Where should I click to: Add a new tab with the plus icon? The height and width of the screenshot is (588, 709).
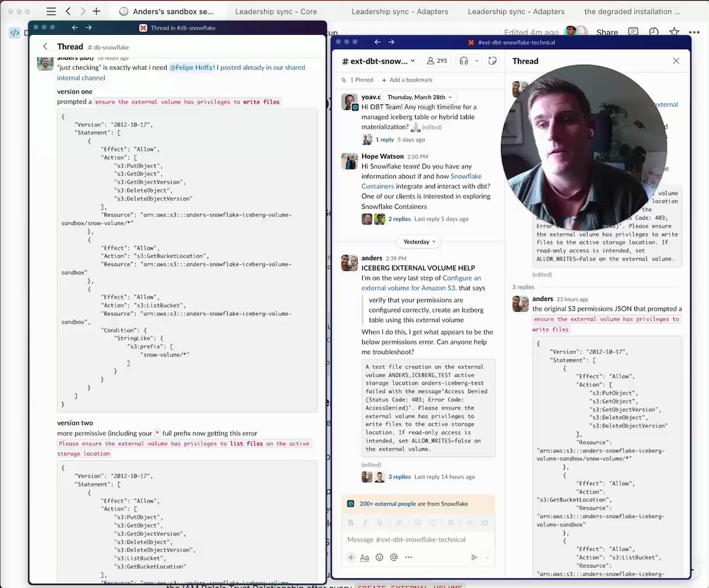tap(96, 11)
